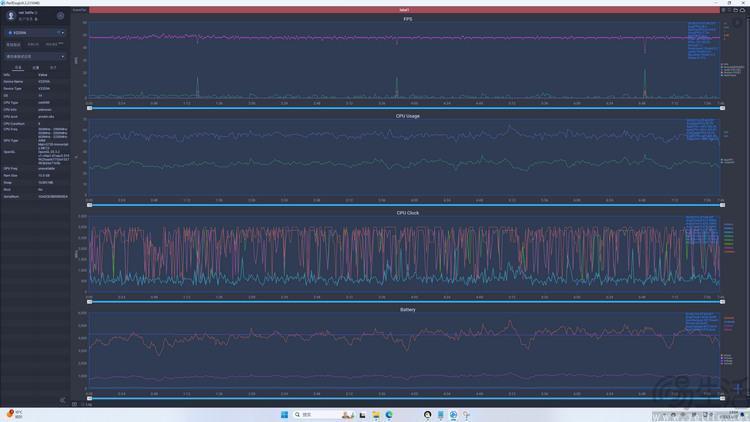Click the user profile avatar
The width and height of the screenshot is (750, 422).
(11, 16)
